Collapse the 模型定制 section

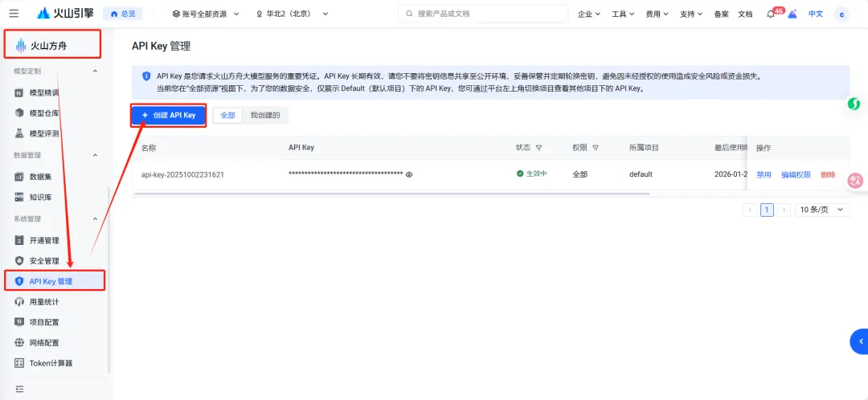click(95, 71)
